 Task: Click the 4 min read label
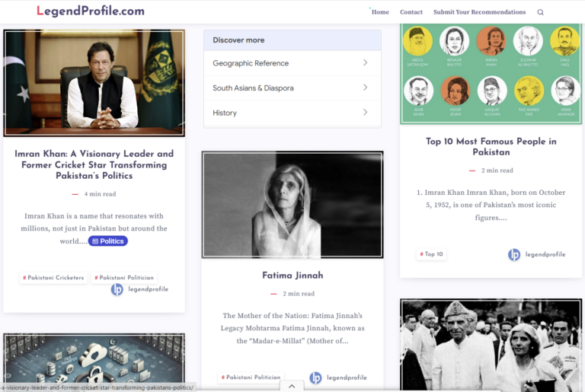(100, 194)
